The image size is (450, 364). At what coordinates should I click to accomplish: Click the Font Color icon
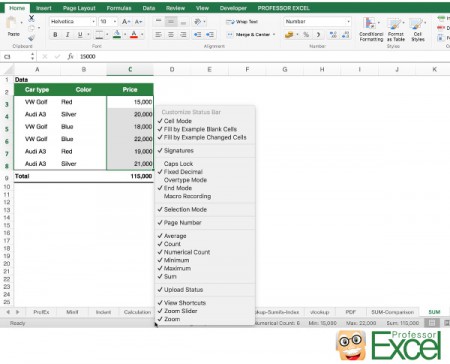pyautogui.click(x=134, y=34)
